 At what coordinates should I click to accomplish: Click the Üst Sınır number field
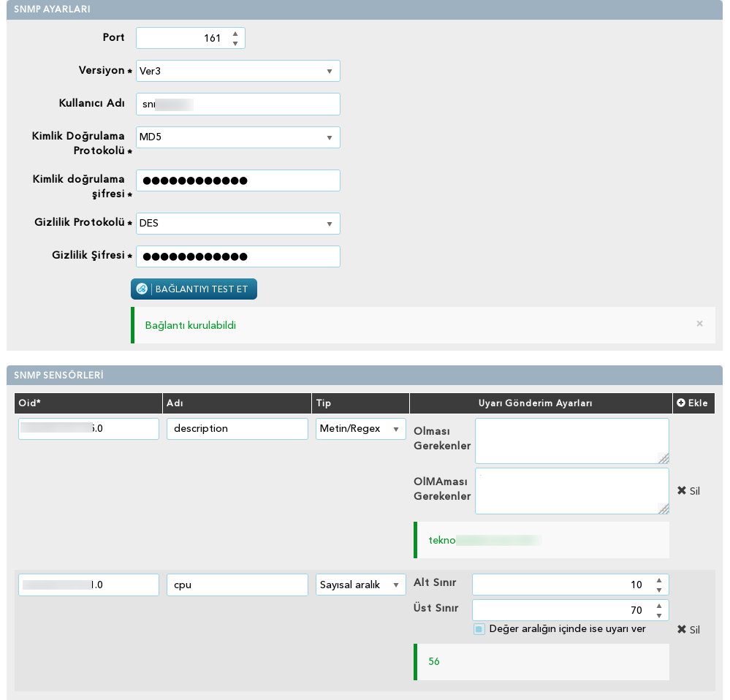click(570, 610)
